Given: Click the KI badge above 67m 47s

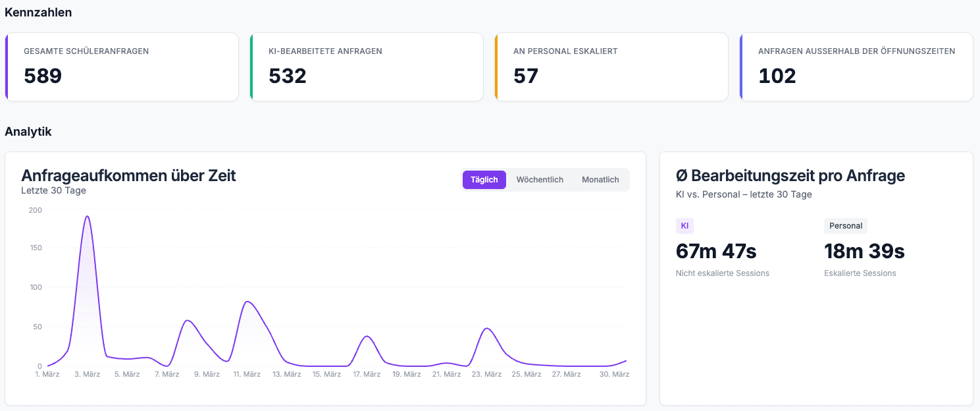Looking at the screenshot, I should 684,225.
